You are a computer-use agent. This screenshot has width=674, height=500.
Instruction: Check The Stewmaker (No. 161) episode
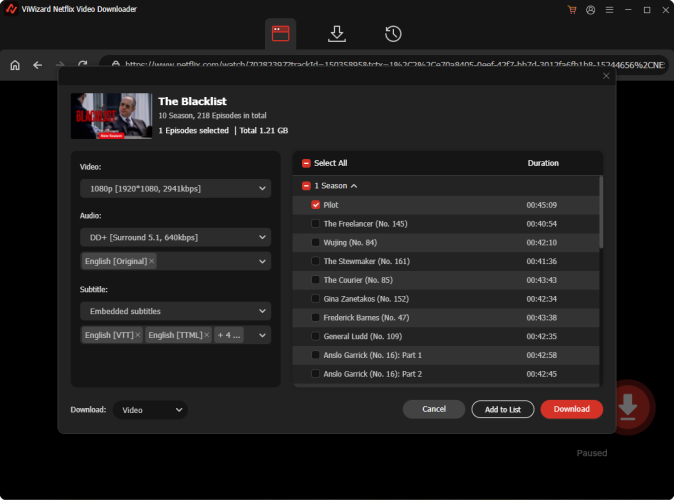click(x=316, y=261)
